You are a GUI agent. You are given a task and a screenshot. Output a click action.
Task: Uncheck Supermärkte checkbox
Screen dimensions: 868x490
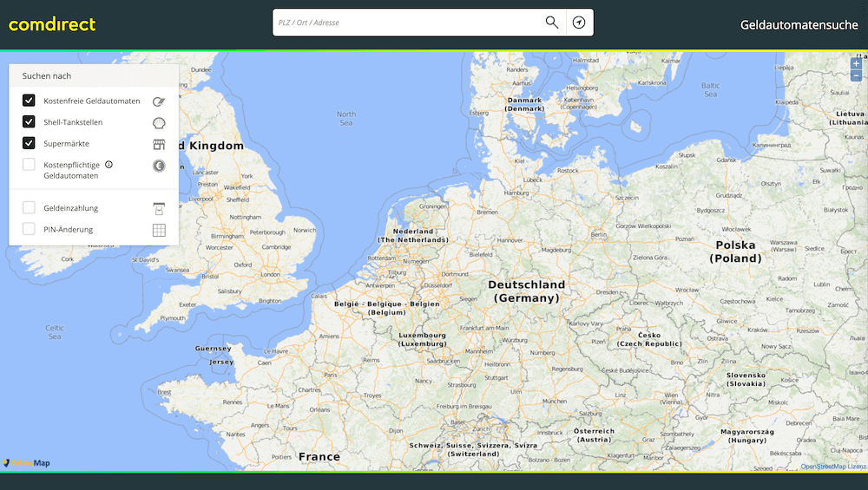pyautogui.click(x=29, y=143)
